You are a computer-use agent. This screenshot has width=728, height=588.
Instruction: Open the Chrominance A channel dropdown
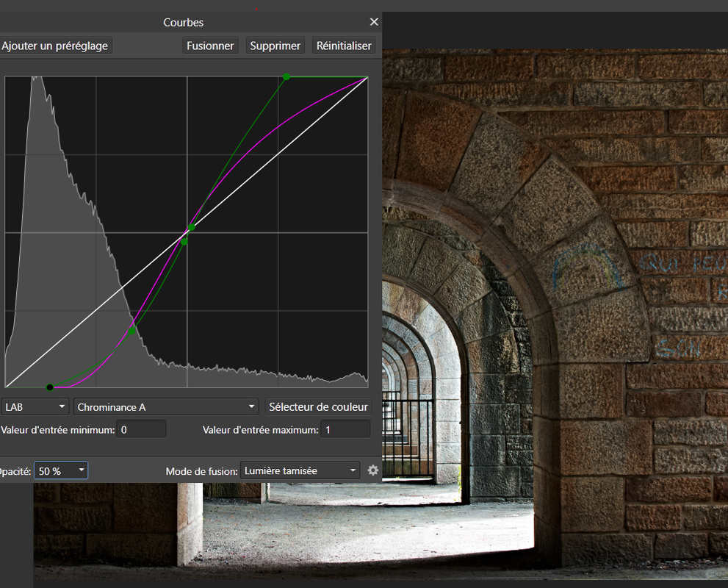166,407
